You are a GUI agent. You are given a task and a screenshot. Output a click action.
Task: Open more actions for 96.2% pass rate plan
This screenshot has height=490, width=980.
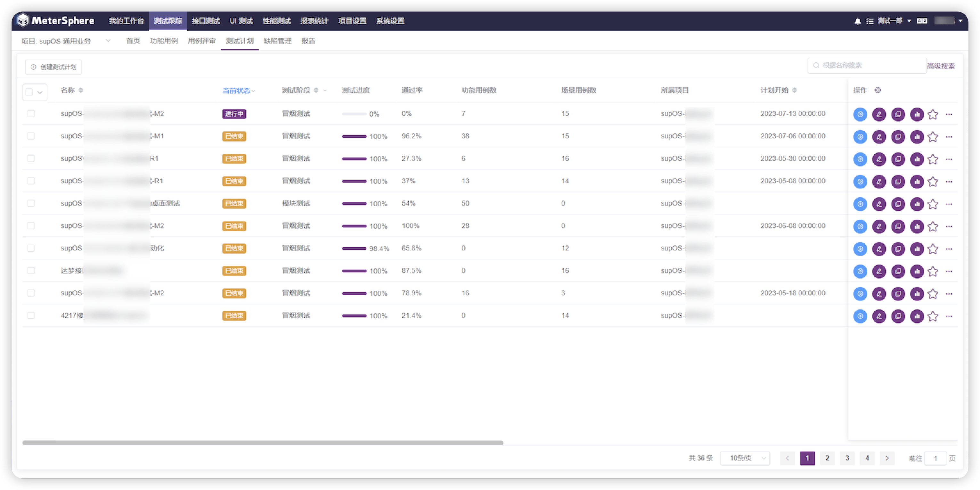(x=949, y=136)
